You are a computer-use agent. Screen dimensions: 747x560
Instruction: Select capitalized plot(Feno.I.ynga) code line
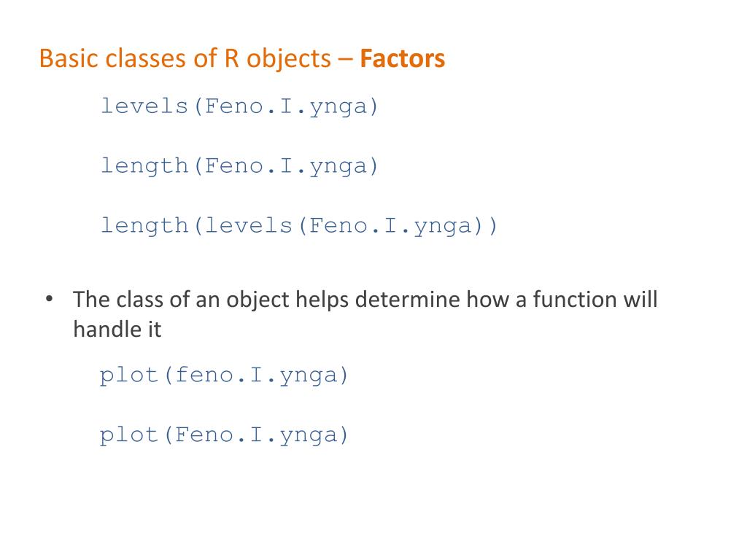[x=224, y=435]
